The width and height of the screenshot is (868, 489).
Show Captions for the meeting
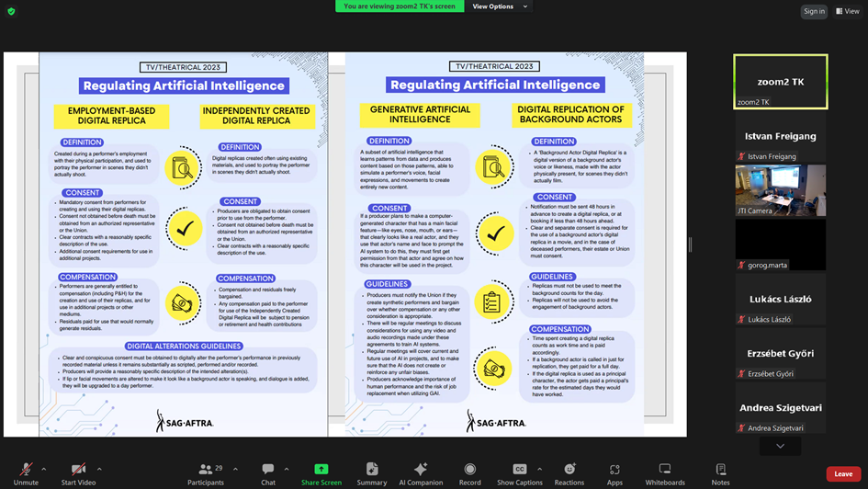(519, 474)
